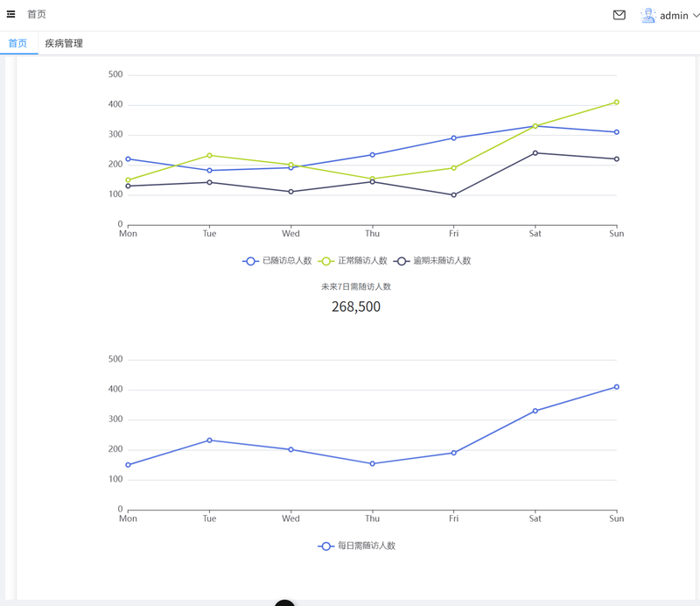Click the 300 y-axis label on the bottom chart
Viewport: 700px width, 606px height.
115,419
